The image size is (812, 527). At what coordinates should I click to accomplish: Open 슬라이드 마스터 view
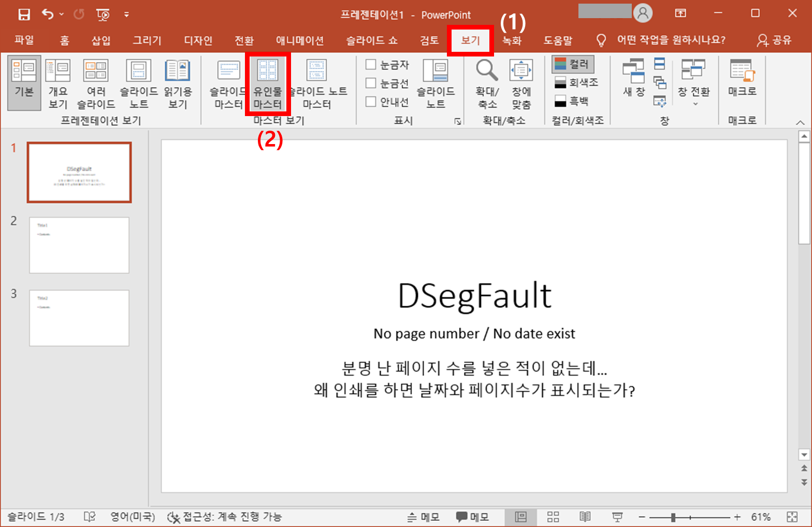[x=228, y=83]
